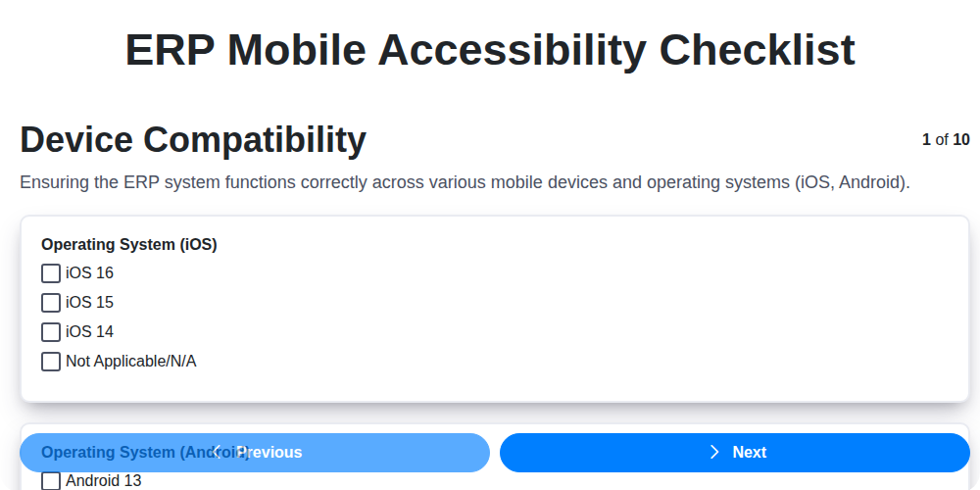Click the right chevron icon in Next
The width and height of the screenshot is (980, 490).
[x=714, y=452]
